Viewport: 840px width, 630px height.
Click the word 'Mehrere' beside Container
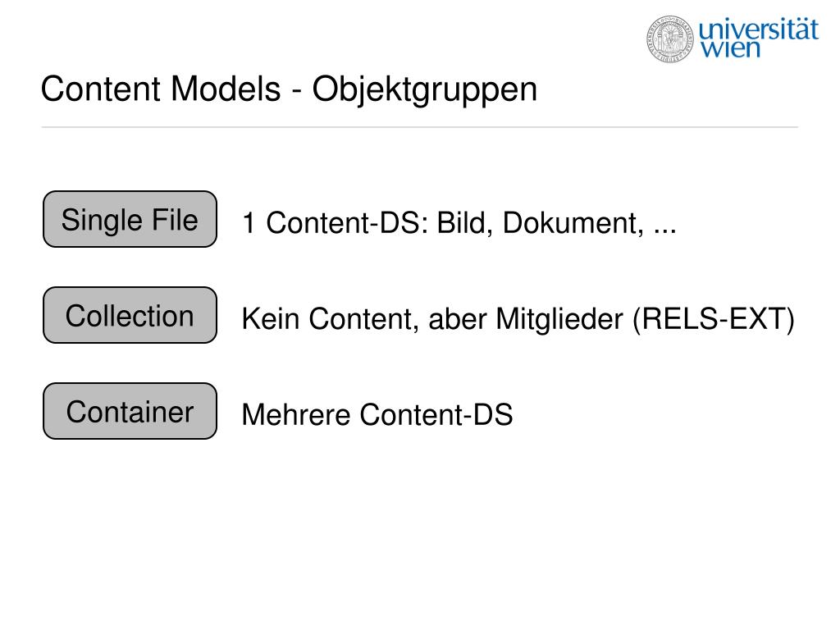coord(295,414)
